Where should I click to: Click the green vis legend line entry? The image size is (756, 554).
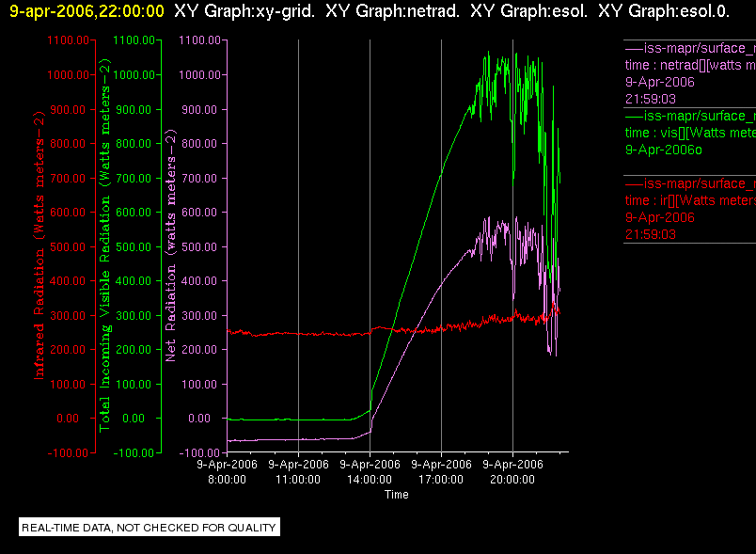click(x=690, y=116)
